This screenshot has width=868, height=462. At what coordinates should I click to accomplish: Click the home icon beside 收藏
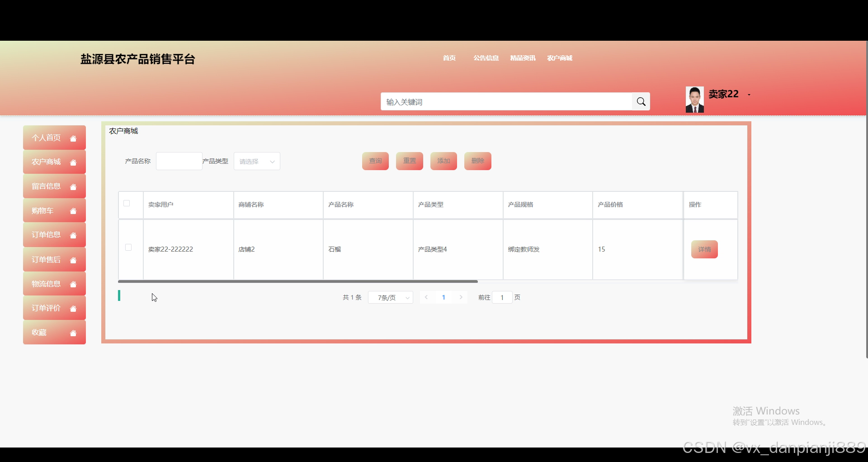point(73,333)
